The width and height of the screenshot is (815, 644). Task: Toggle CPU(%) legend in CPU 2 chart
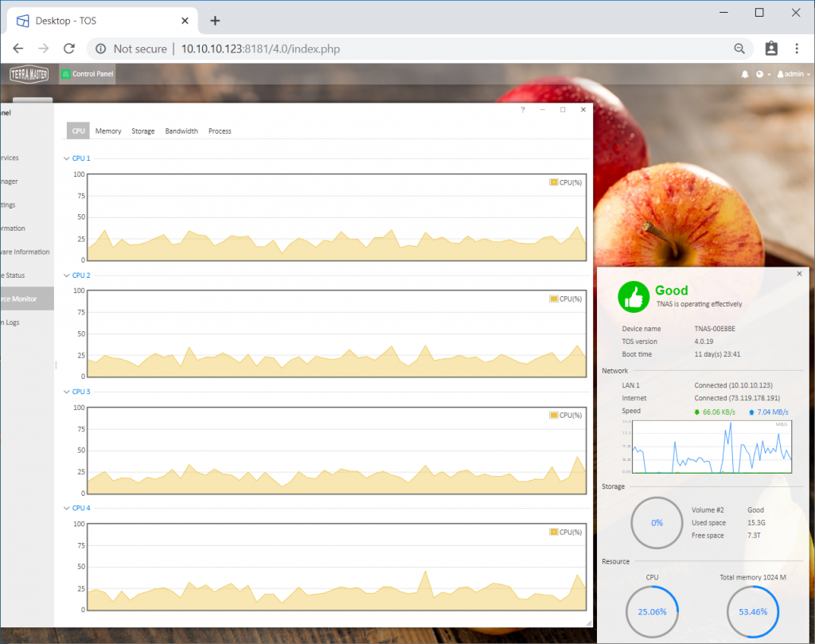(x=566, y=299)
